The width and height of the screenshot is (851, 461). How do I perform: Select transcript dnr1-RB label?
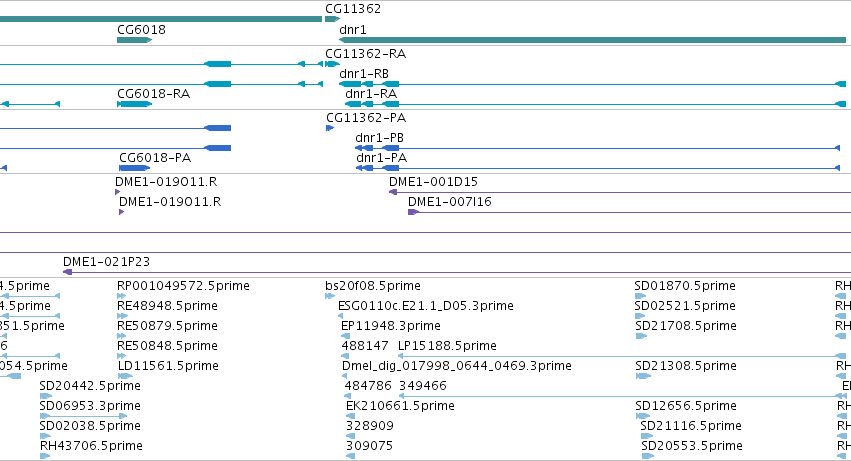[x=364, y=73]
